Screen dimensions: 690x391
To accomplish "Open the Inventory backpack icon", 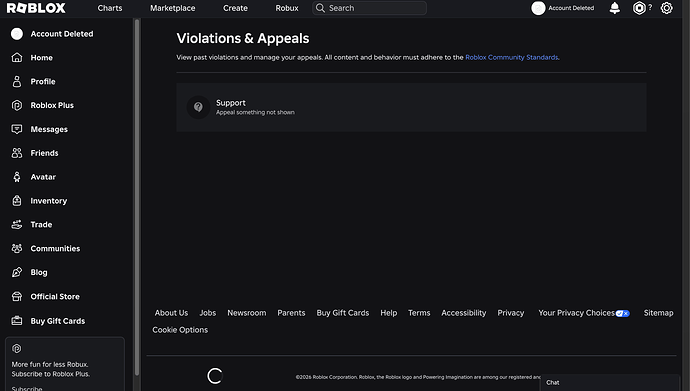I will pyautogui.click(x=17, y=201).
